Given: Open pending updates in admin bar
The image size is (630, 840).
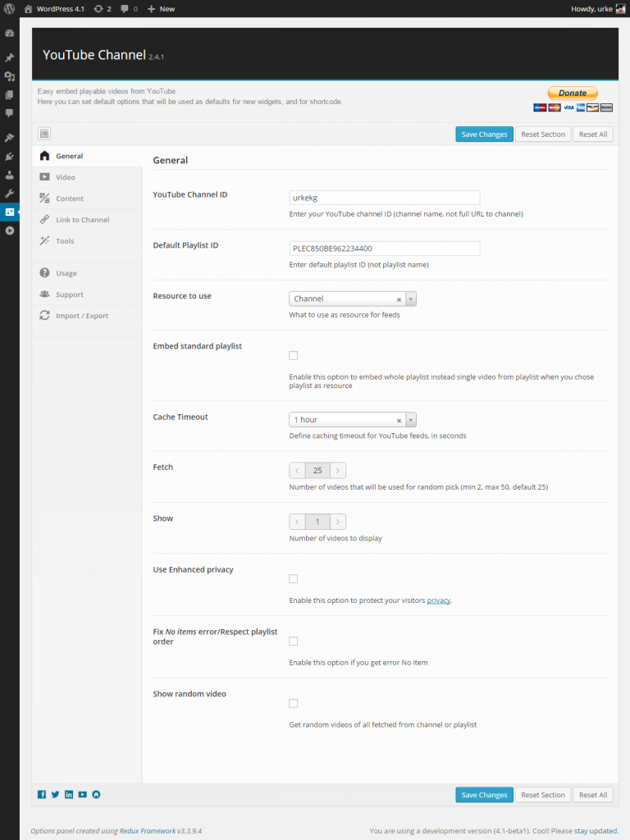Looking at the screenshot, I should pos(103,8).
